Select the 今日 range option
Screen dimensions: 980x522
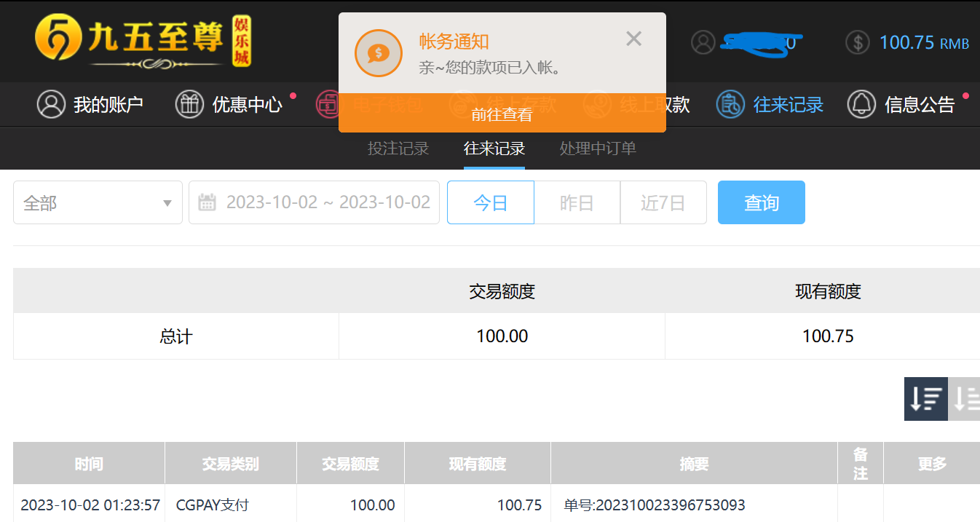tap(491, 202)
